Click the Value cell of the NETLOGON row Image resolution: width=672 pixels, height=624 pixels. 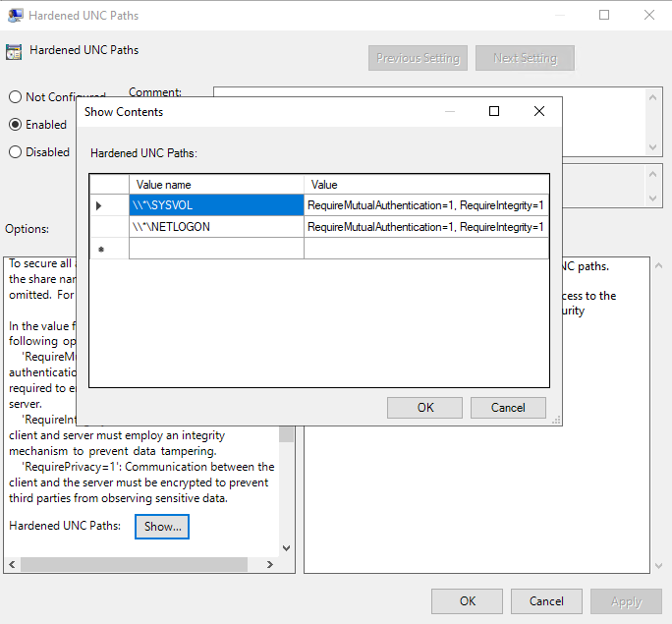click(426, 227)
